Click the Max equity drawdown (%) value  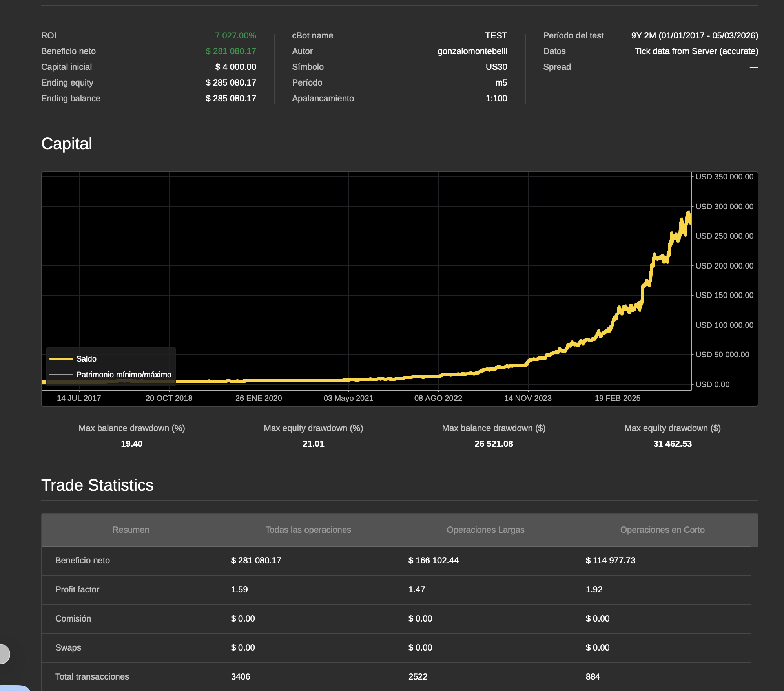pyautogui.click(x=313, y=444)
